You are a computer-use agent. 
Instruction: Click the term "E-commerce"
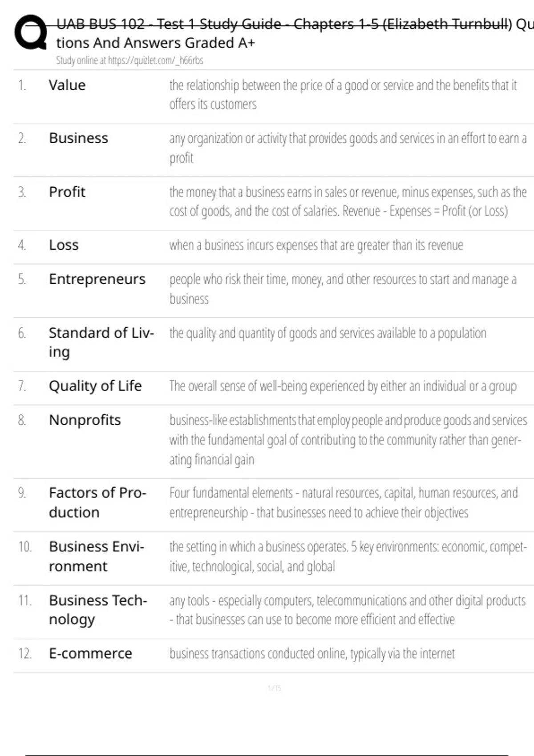tap(90, 654)
